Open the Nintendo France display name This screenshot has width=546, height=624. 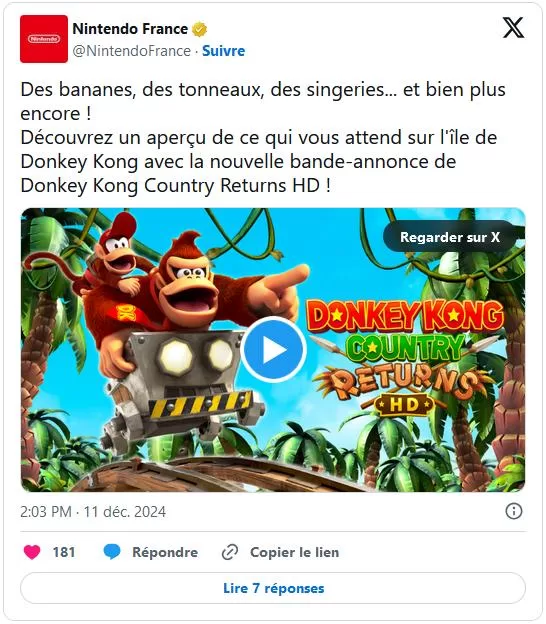pos(130,29)
